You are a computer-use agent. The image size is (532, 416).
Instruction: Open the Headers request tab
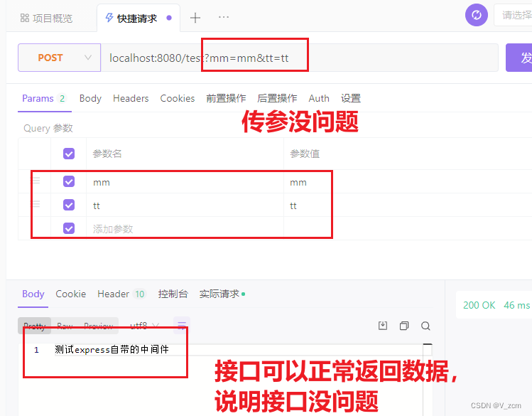[131, 98]
